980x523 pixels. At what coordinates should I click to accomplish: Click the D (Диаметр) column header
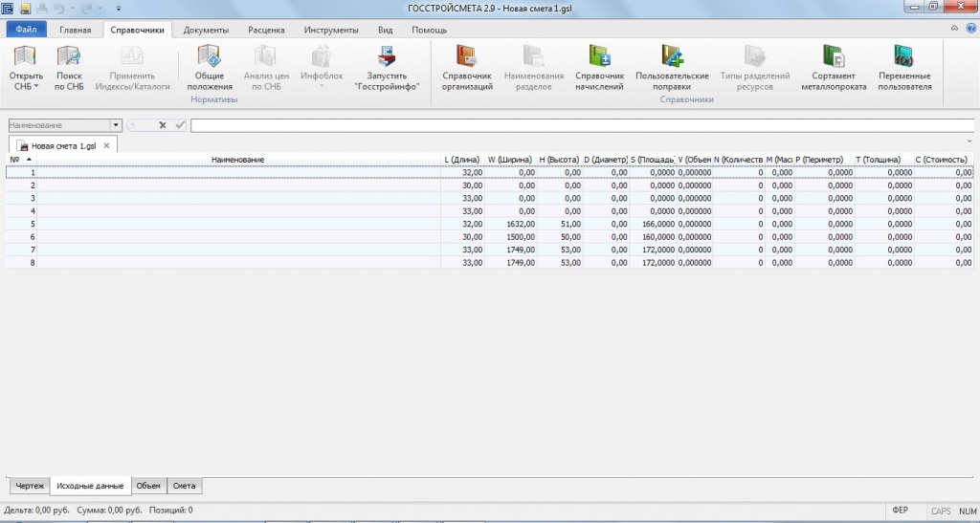click(x=606, y=160)
